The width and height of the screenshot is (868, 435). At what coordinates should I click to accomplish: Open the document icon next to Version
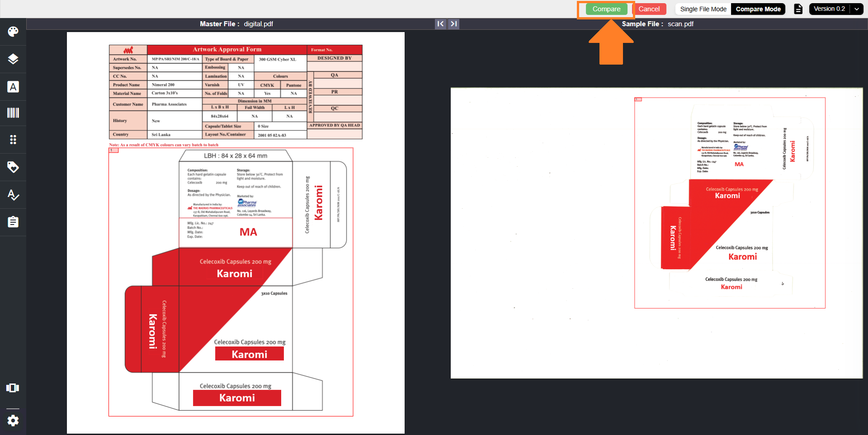(798, 9)
